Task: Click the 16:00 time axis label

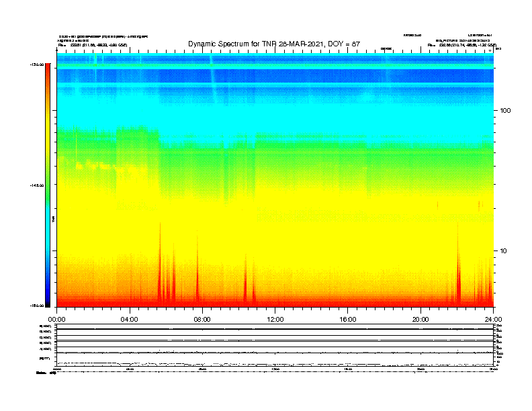Action: 348,320
